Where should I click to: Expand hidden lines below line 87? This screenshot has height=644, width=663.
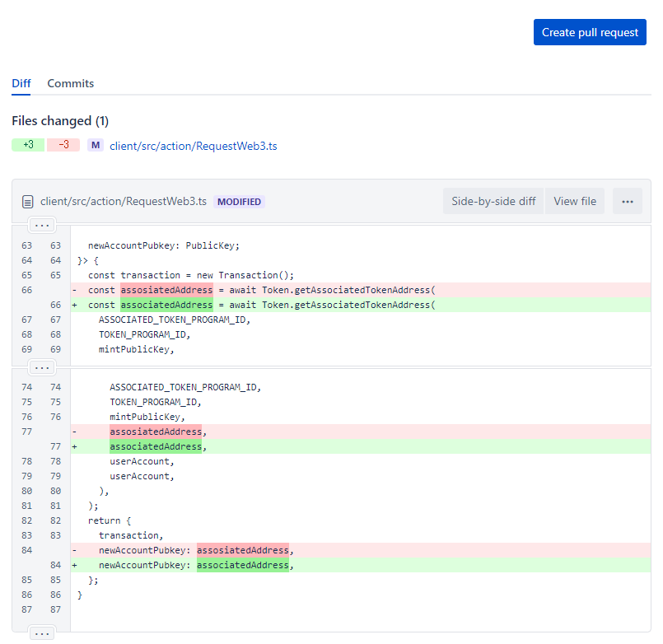42,633
